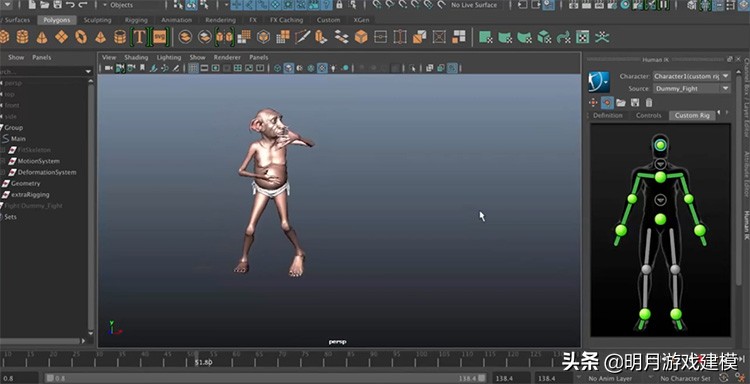Click the viewport Select Camera icon
The image size is (750, 384).
[109, 68]
